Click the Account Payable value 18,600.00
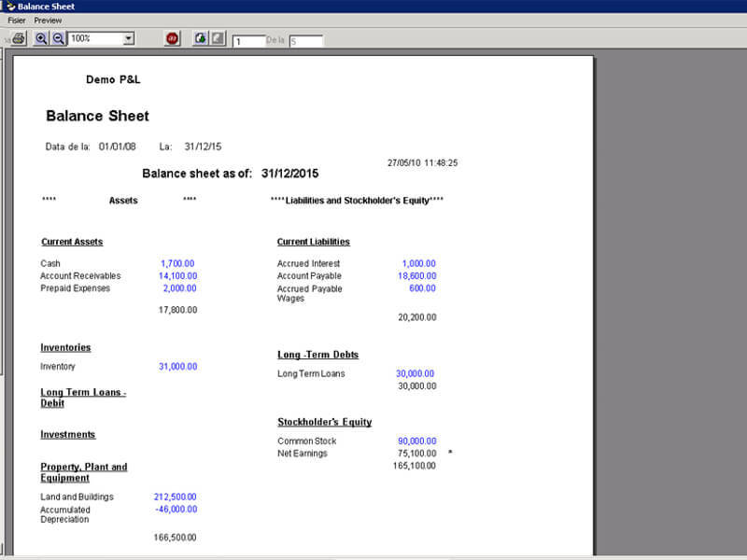Viewport: 747px width, 560px height. (x=416, y=275)
